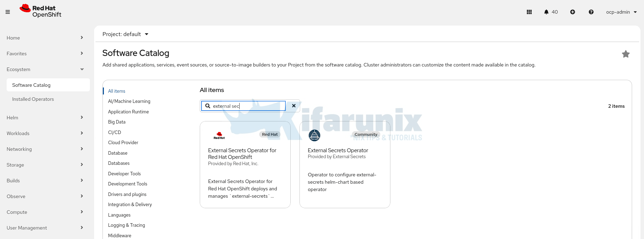Click the Red Hat badge on card
This screenshot has height=239, width=644.
tap(270, 134)
